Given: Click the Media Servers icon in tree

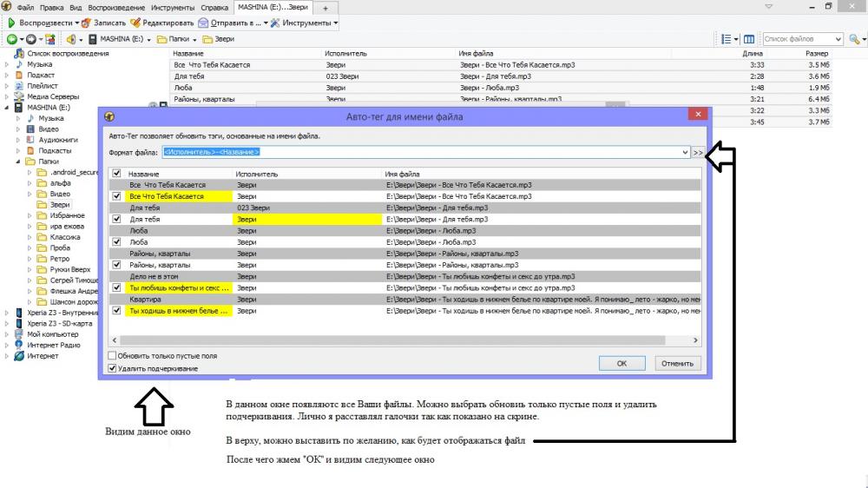Looking at the screenshot, I should click(19, 96).
